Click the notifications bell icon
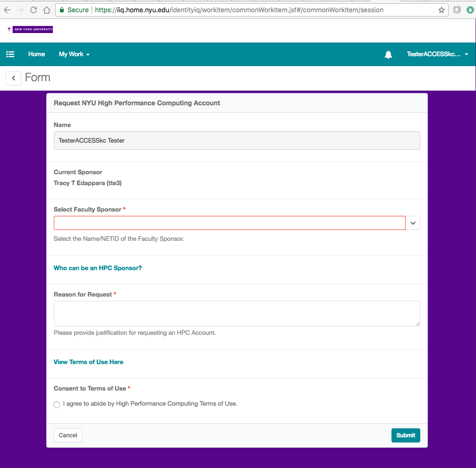 (388, 55)
